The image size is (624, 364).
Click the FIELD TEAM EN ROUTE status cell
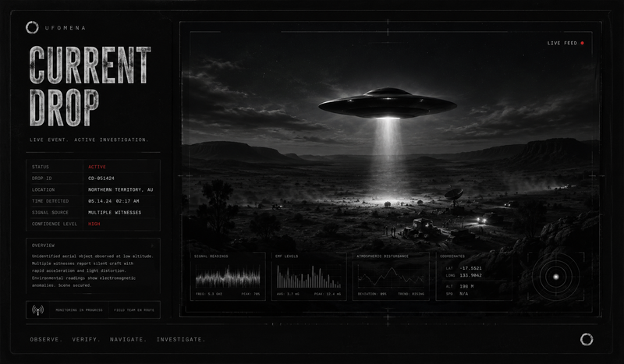[x=134, y=310]
